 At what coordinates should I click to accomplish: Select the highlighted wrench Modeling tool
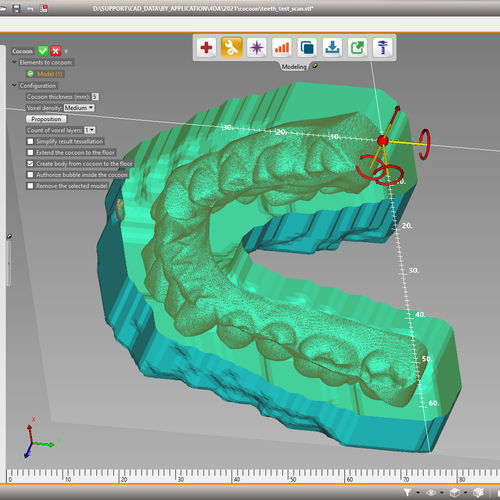coord(231,47)
